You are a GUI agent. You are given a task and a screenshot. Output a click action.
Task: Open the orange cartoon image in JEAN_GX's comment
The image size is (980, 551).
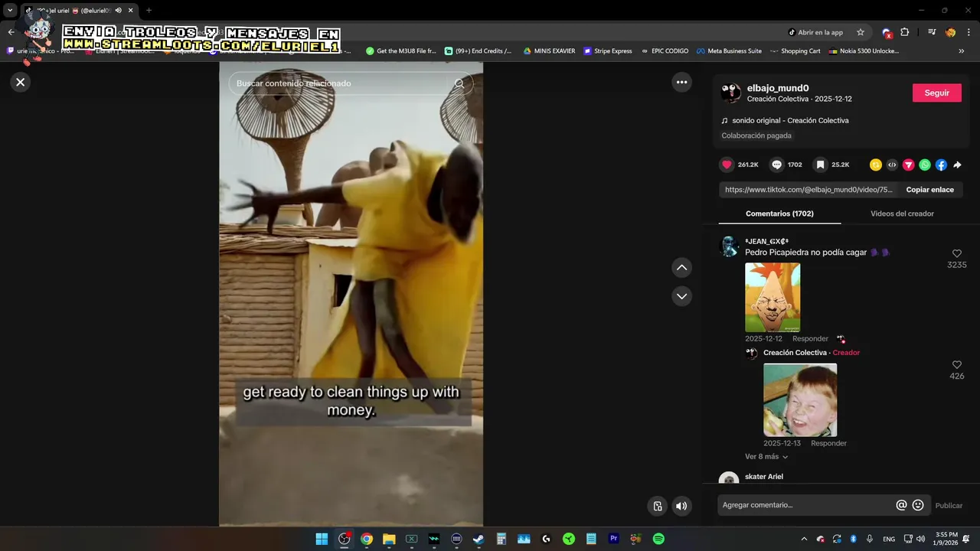773,297
